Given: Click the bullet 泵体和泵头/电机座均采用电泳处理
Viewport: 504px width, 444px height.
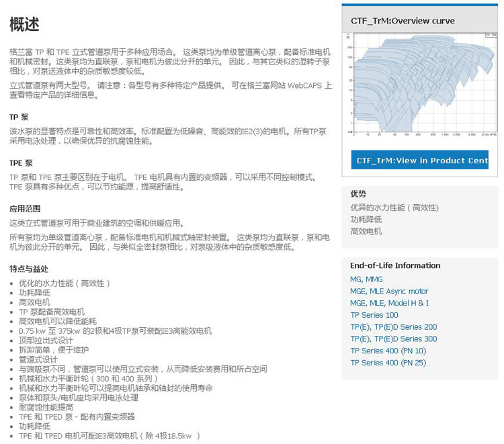Looking at the screenshot, I should coord(79,398).
